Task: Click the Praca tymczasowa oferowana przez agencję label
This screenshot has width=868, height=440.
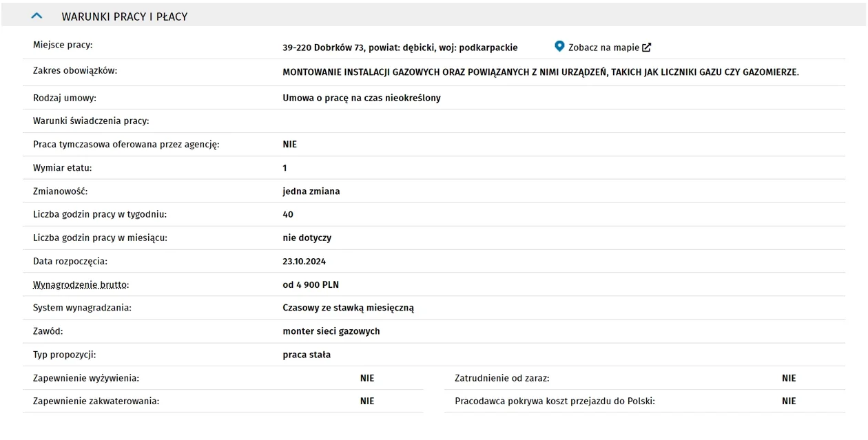Action: 126,145
